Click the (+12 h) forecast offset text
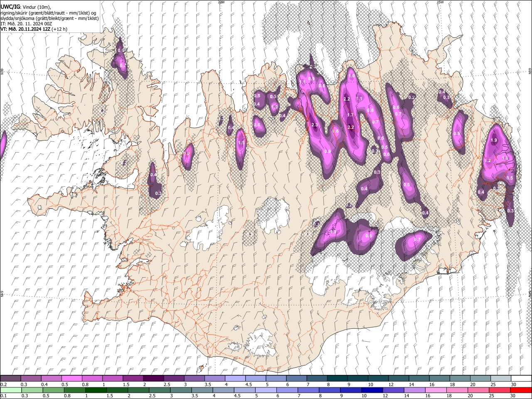 tap(60, 29)
